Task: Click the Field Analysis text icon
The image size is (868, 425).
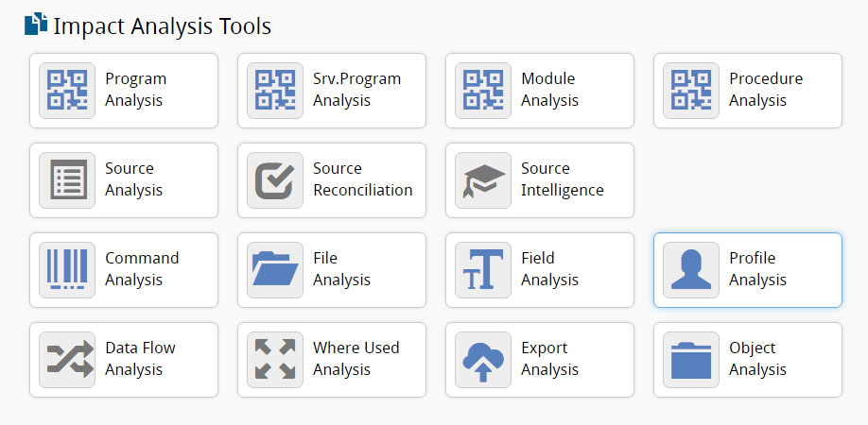Action: click(x=483, y=270)
